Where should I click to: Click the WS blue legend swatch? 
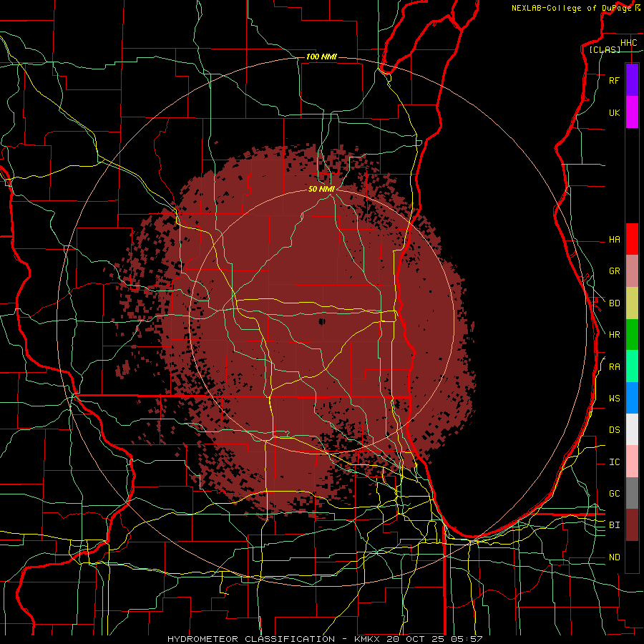coord(632,398)
